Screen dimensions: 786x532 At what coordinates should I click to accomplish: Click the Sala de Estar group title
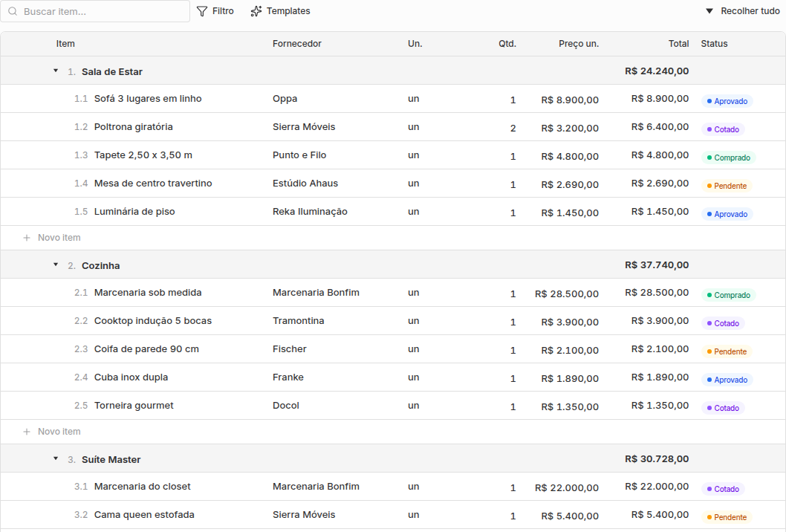tap(111, 72)
